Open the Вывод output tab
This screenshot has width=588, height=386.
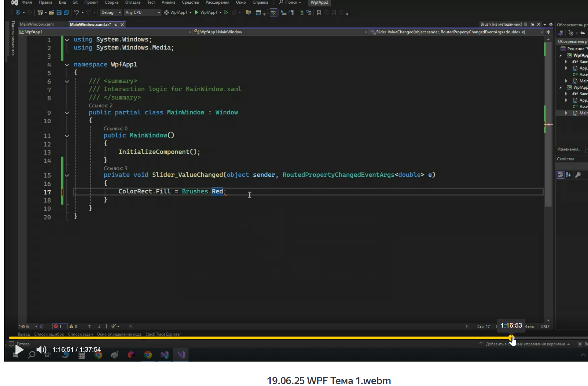pyautogui.click(x=24, y=334)
